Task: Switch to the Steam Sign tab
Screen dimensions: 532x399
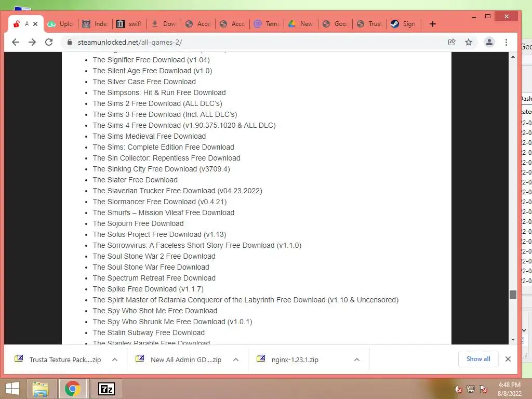Action: click(404, 24)
